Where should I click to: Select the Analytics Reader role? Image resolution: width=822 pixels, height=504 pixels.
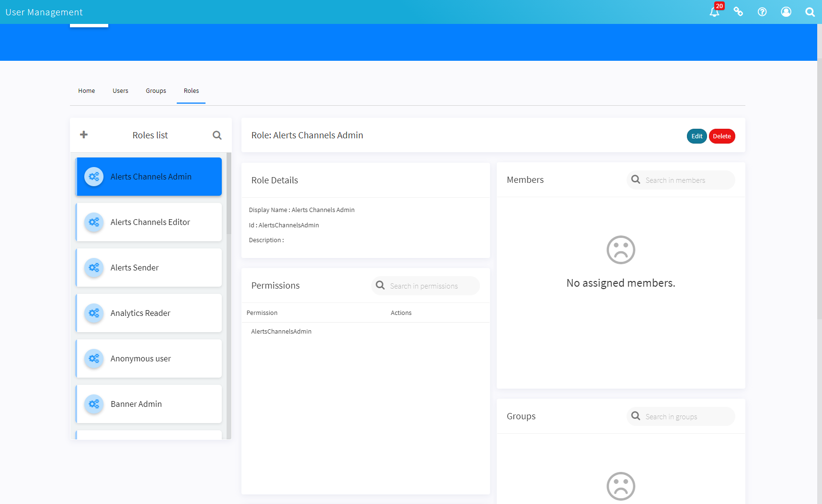148,313
